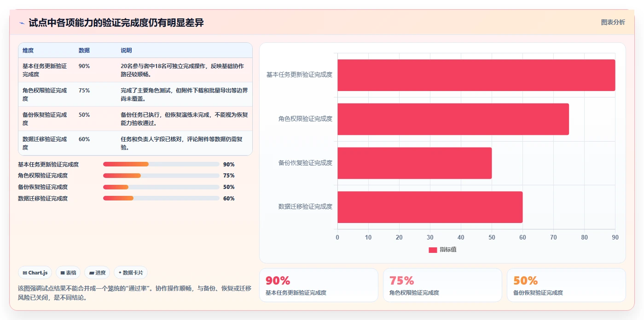Click the 角色权限验证完成度 progress bar
The width and height of the screenshot is (644, 320).
(x=161, y=176)
